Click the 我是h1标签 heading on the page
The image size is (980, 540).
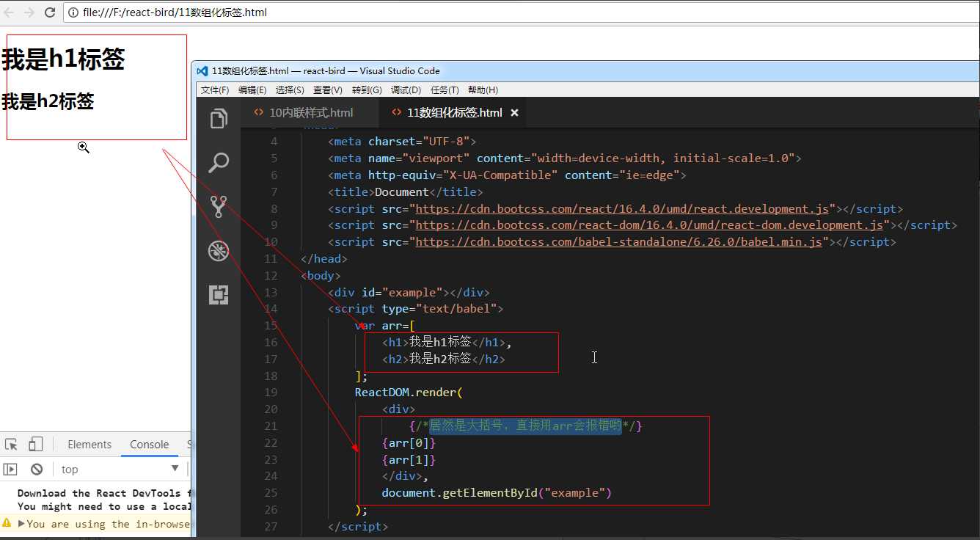[63, 59]
